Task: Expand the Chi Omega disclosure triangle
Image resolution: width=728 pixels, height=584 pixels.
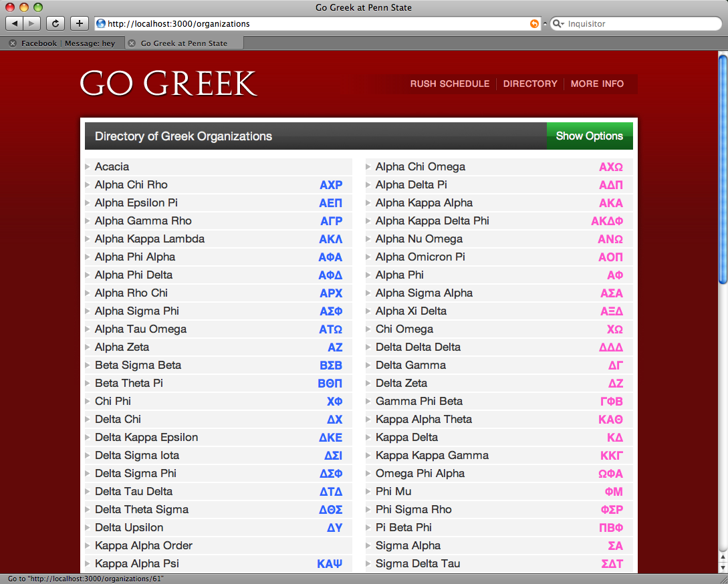Action: [x=368, y=329]
